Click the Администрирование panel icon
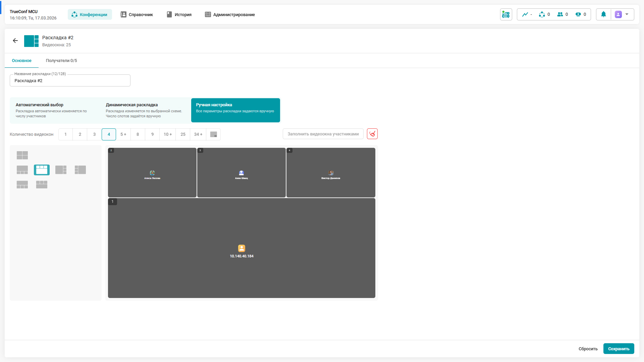The width and height of the screenshot is (644, 362). (208, 14)
